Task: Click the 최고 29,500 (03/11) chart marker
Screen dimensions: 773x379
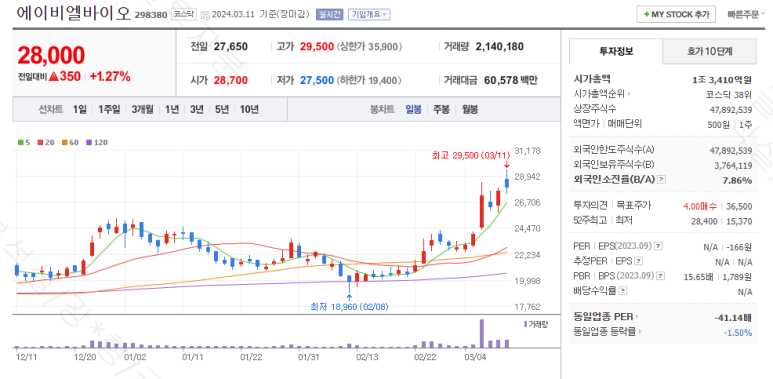Action: point(472,156)
